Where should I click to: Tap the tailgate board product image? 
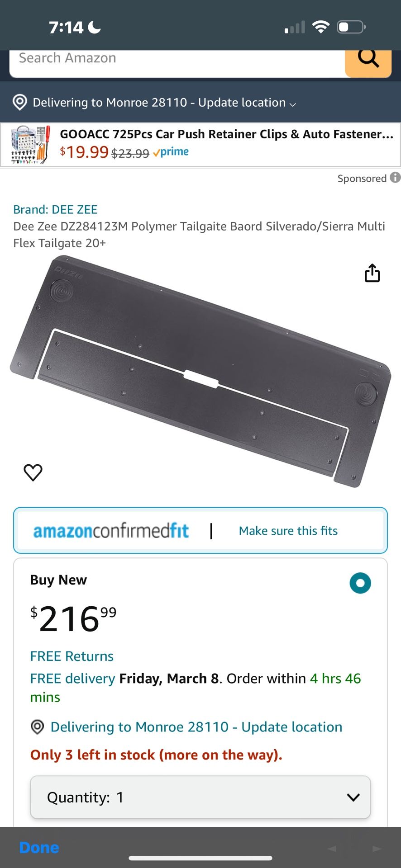pyautogui.click(x=200, y=372)
